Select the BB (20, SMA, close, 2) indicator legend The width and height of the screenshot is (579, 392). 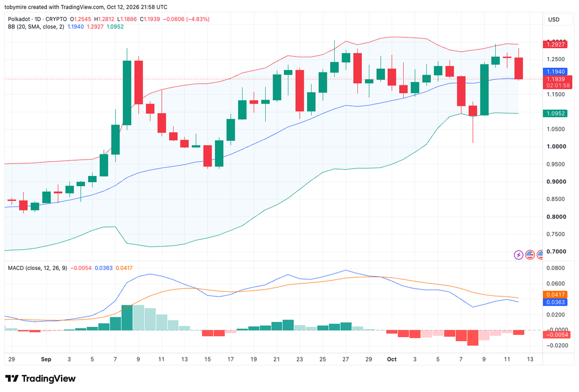pyautogui.click(x=36, y=27)
